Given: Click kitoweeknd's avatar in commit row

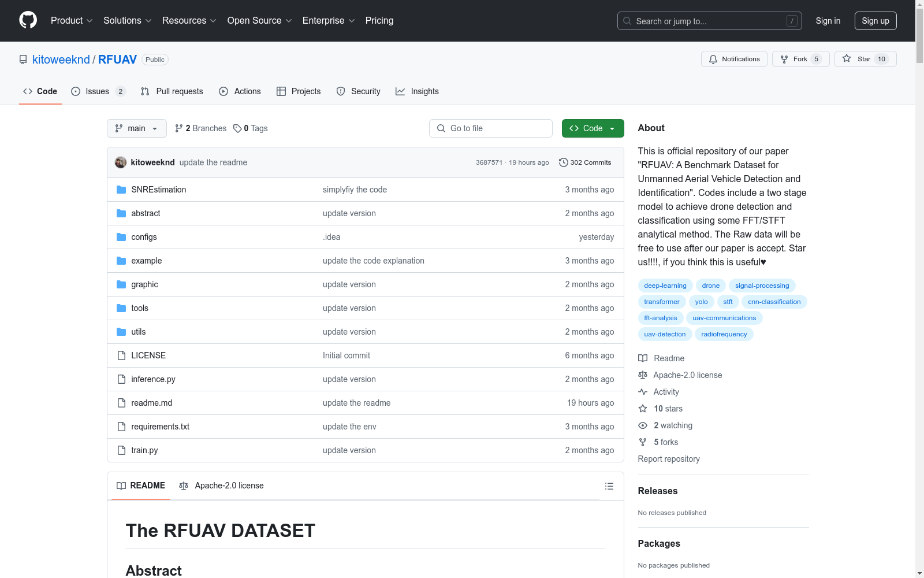Looking at the screenshot, I should (121, 162).
